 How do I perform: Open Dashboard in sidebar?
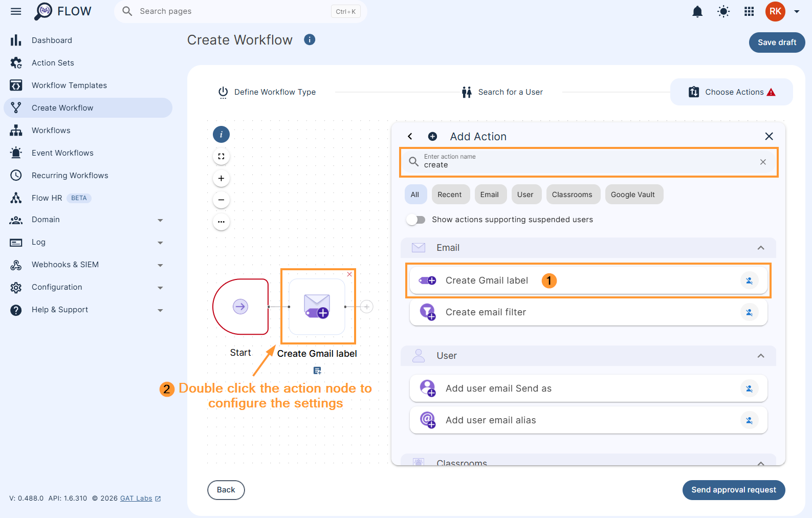(x=87, y=40)
